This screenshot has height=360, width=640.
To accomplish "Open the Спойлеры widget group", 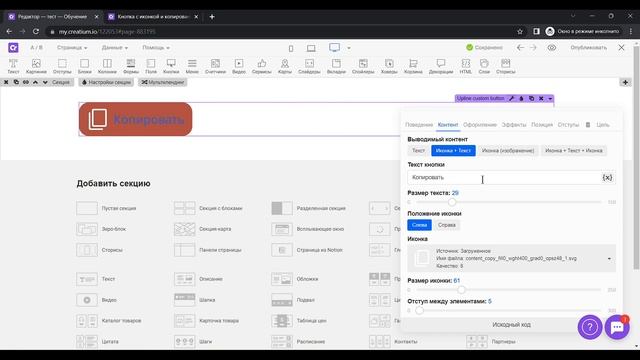I will tap(363, 66).
